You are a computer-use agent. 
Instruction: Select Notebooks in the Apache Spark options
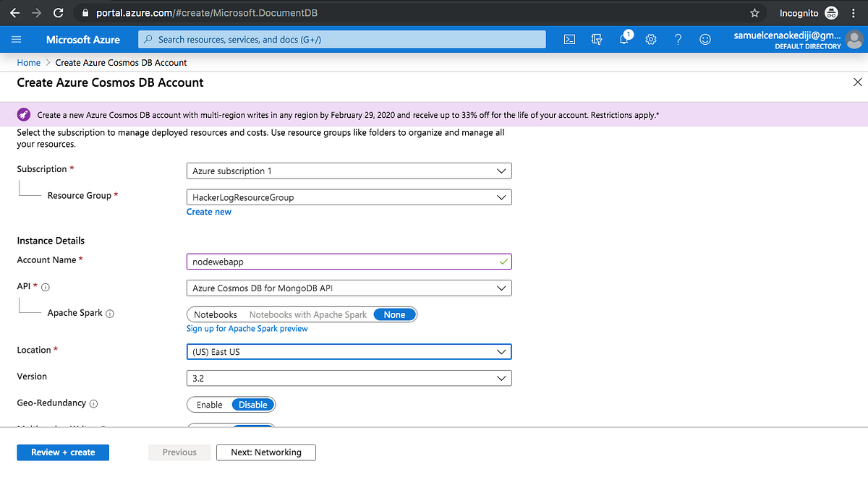(x=215, y=314)
